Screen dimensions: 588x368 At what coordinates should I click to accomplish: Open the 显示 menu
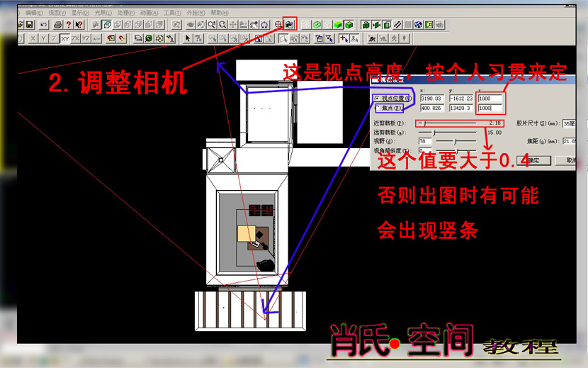[x=80, y=13]
